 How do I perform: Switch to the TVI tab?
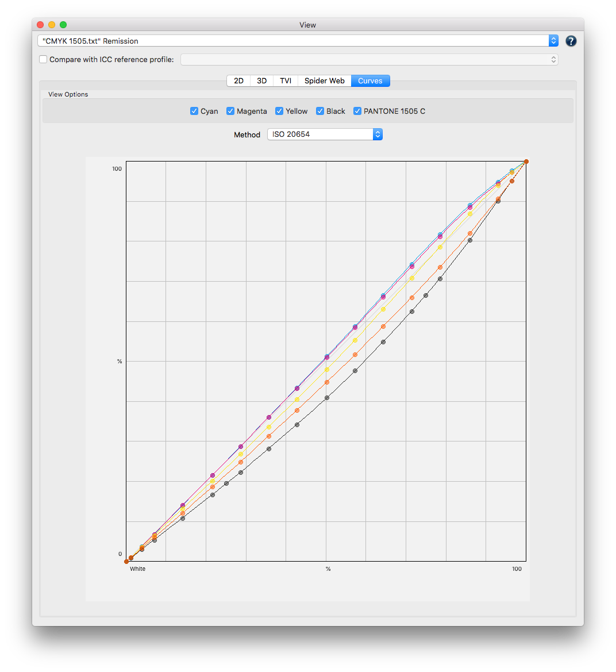(x=286, y=80)
